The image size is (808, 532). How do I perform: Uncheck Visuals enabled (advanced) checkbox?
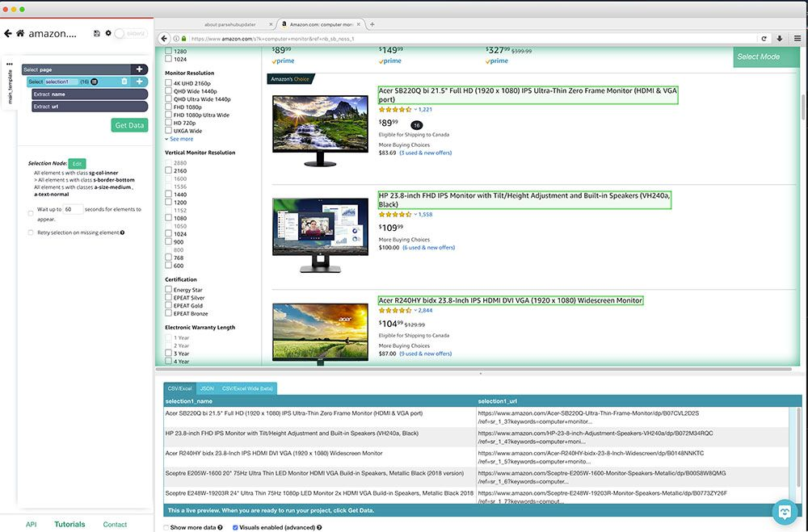[235, 527]
